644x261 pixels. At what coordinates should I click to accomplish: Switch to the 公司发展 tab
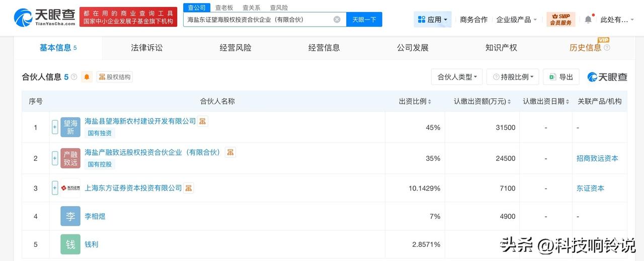(413, 48)
